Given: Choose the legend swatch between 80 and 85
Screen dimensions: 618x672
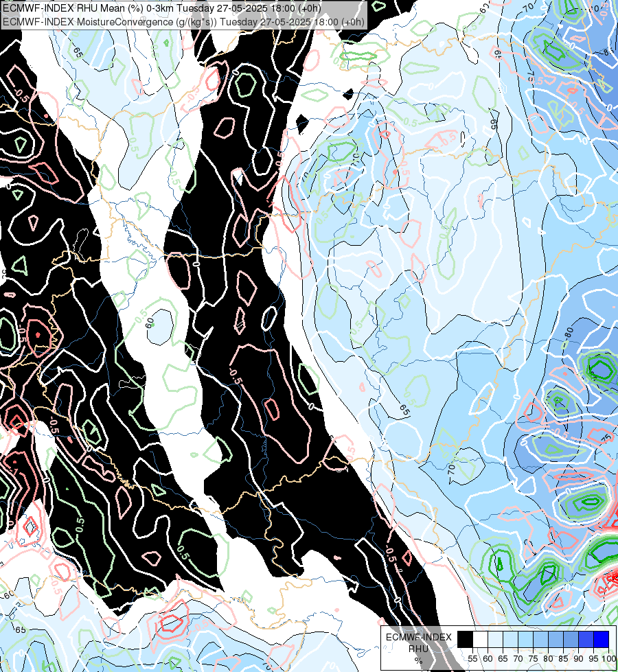Looking at the screenshot, I should [556, 640].
